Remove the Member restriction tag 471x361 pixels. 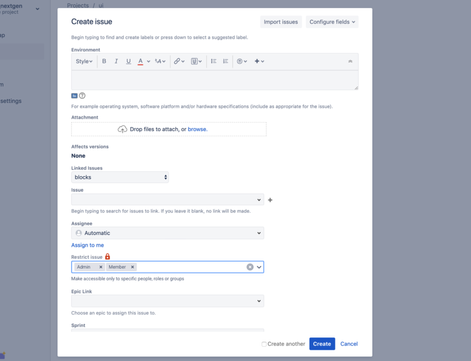(x=132, y=267)
